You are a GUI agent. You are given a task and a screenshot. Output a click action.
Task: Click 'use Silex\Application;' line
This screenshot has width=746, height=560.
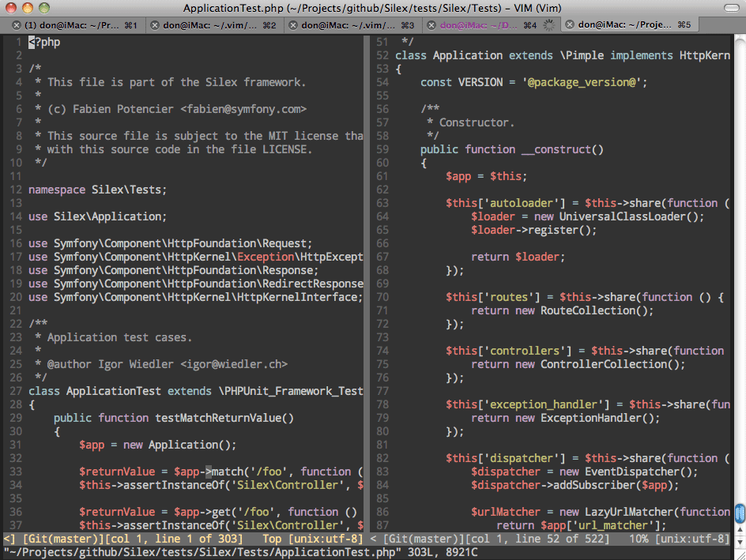97,216
